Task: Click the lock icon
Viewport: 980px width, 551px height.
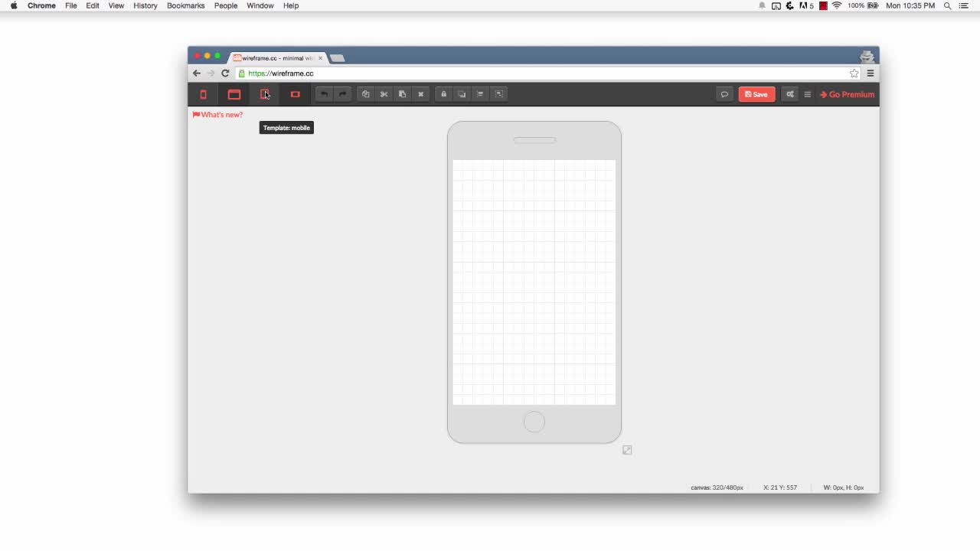Action: click(443, 94)
